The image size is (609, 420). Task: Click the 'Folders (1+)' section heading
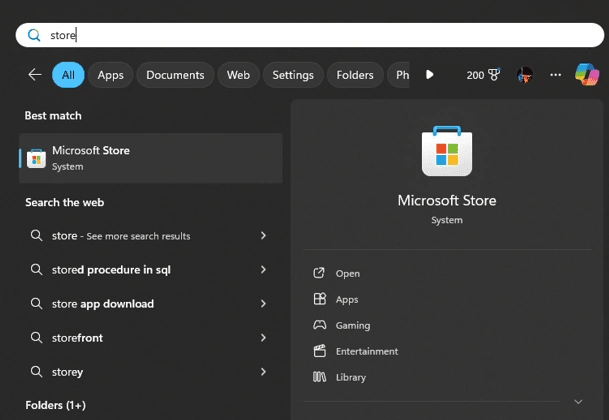(x=56, y=405)
